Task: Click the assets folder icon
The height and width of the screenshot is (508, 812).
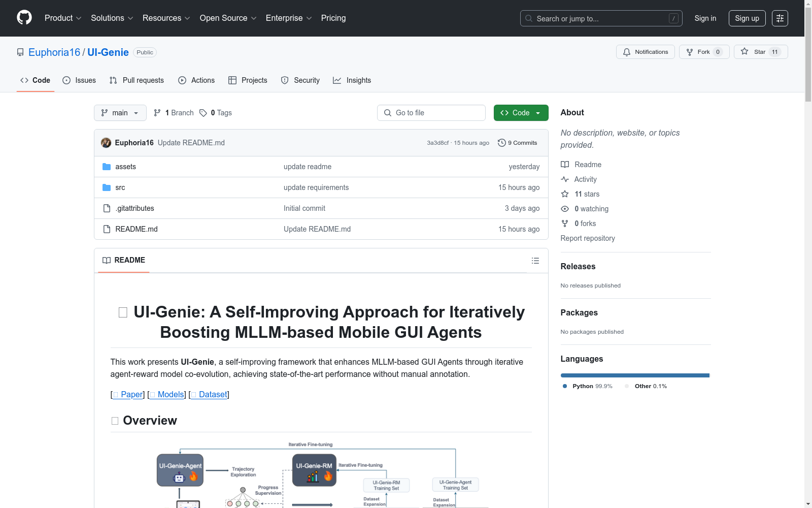Action: (107, 167)
